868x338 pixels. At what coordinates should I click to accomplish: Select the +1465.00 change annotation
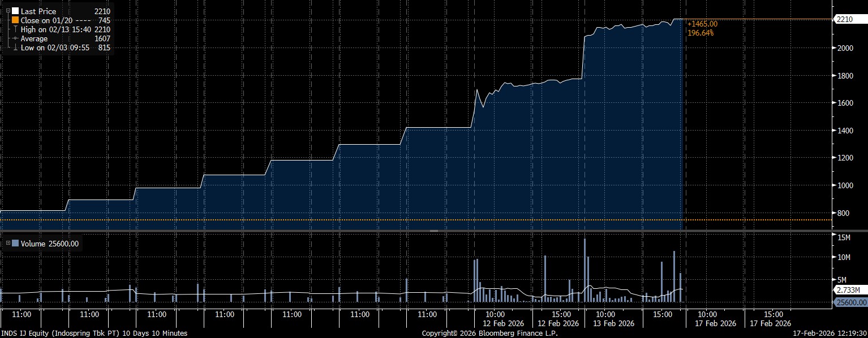[x=702, y=24]
